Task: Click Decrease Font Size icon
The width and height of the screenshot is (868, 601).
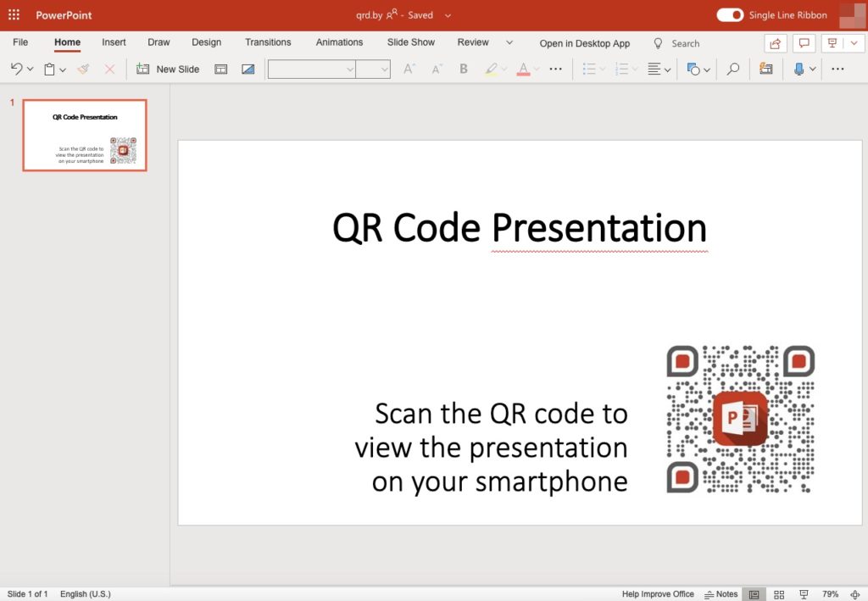Action: [437, 70]
